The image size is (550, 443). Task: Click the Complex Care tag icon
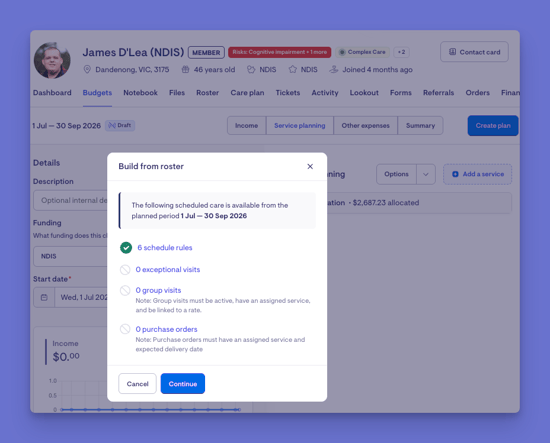342,52
